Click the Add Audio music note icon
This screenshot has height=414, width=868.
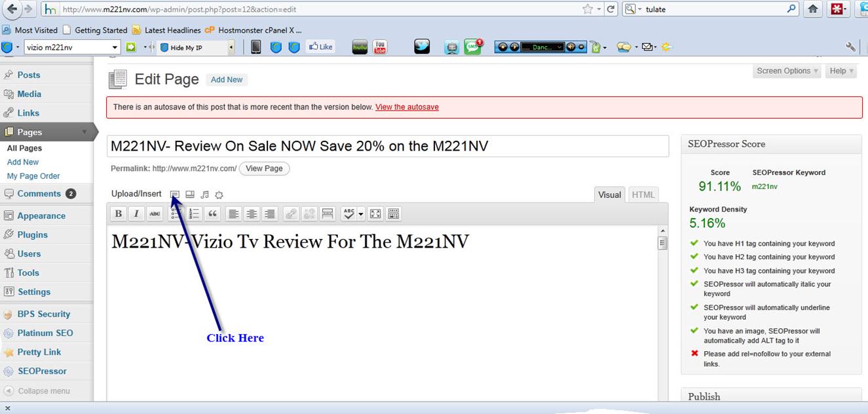205,195
